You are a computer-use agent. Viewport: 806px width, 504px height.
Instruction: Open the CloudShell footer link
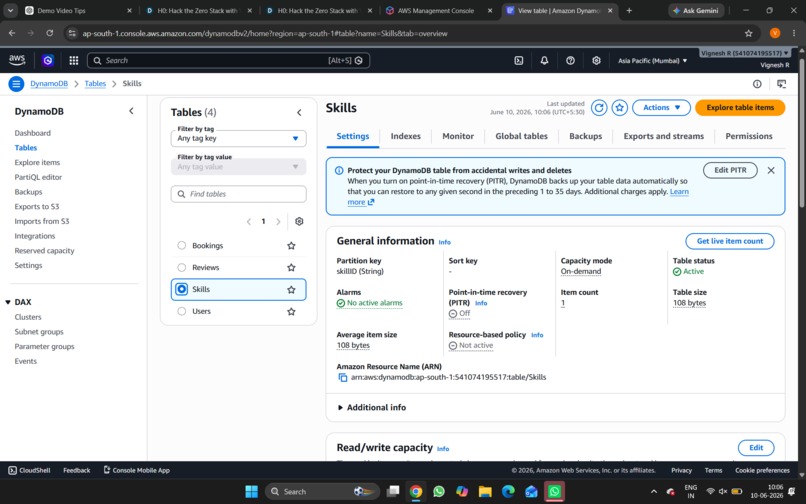(29, 471)
